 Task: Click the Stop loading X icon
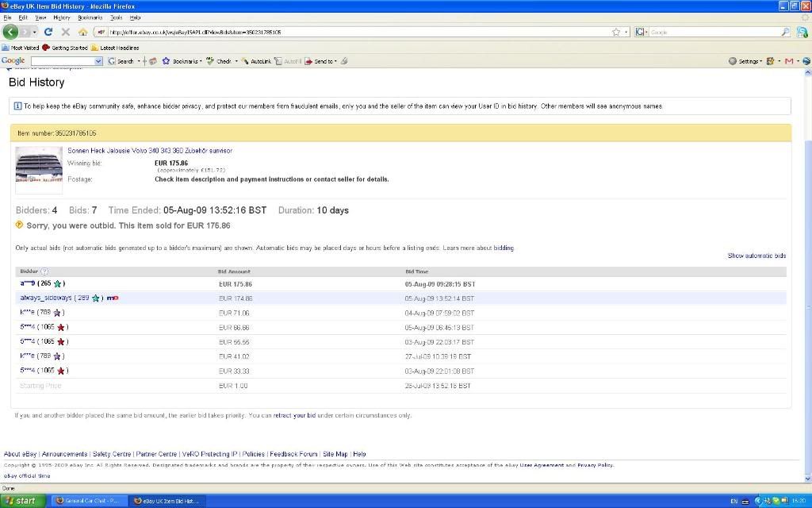click(x=65, y=32)
